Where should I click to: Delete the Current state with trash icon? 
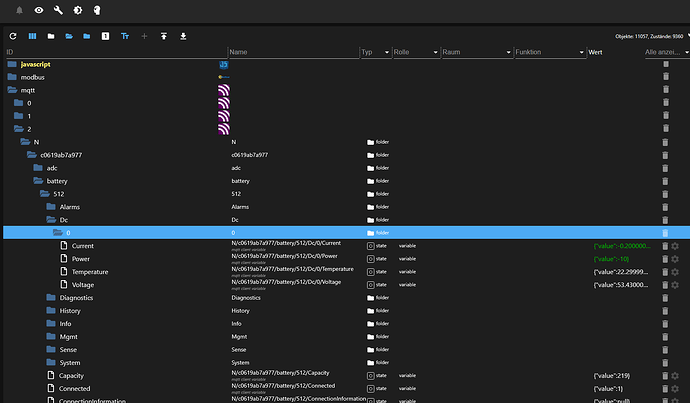(x=665, y=246)
